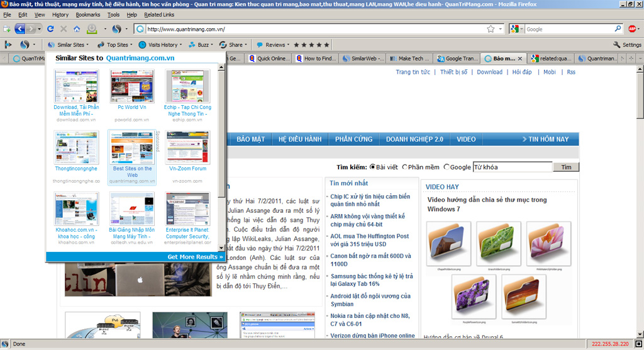Click the page scrollbar down arrow

640,334
